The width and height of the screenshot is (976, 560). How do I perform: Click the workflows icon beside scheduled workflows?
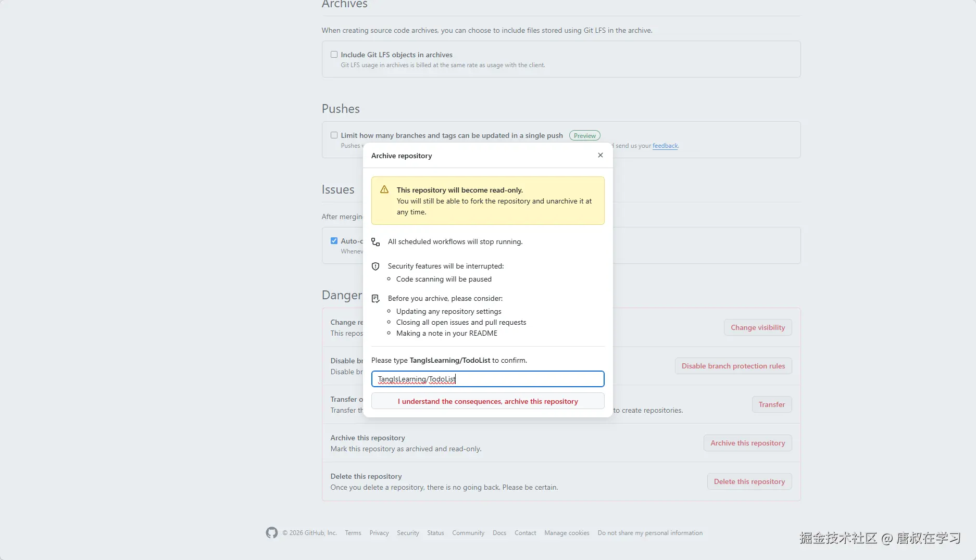[x=376, y=242]
